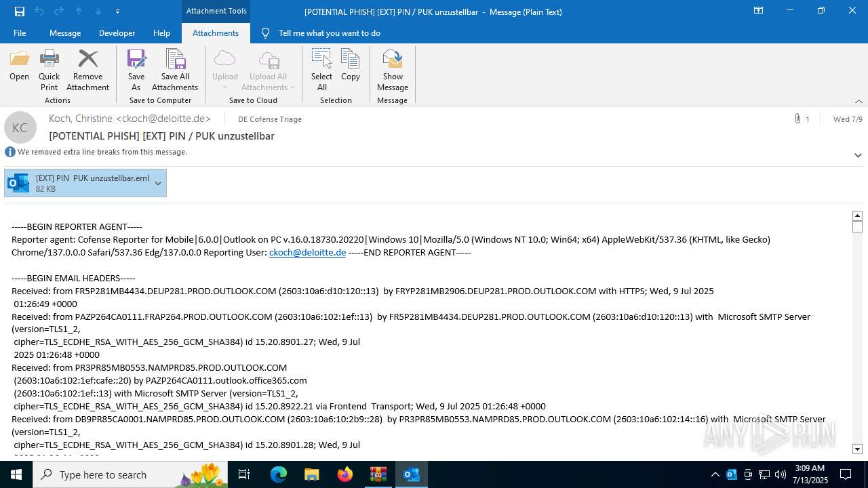Screen dimensions: 868x488
Task: Switch to the Developer tab
Action: [x=117, y=33]
